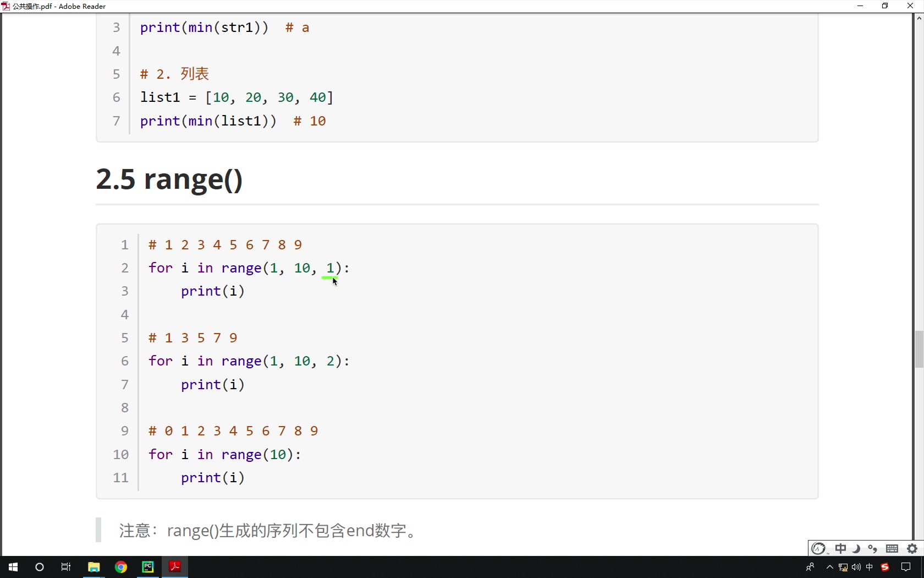Open File Explorer from the taskbar
Viewport: 924px width, 578px height.
(x=94, y=567)
